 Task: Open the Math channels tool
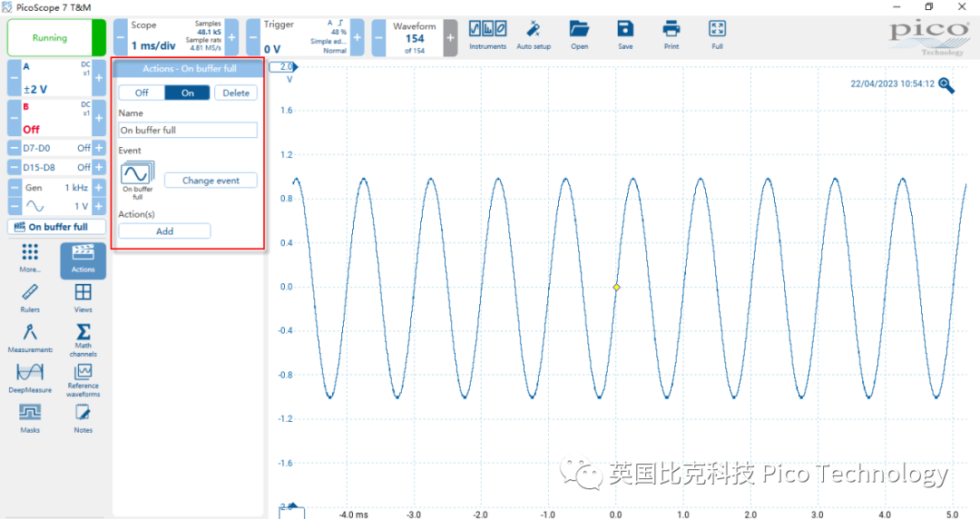coord(83,339)
